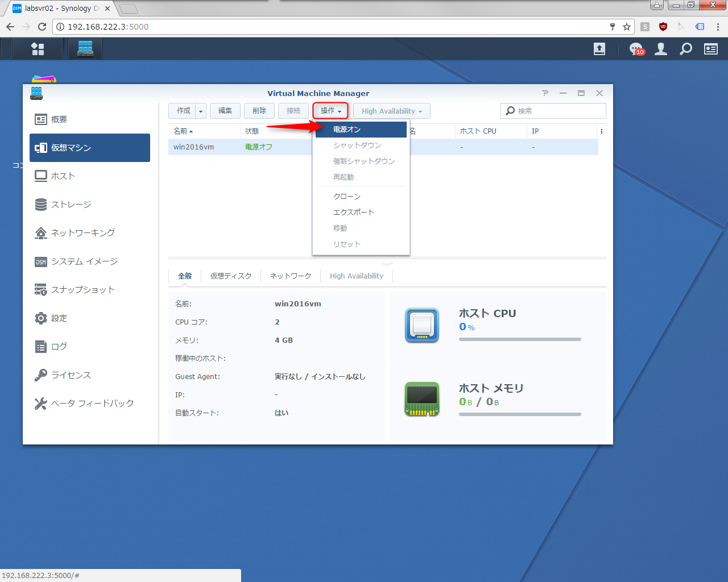Click the new tab button in Chrome
The width and height of the screenshot is (728, 582).
click(x=129, y=9)
